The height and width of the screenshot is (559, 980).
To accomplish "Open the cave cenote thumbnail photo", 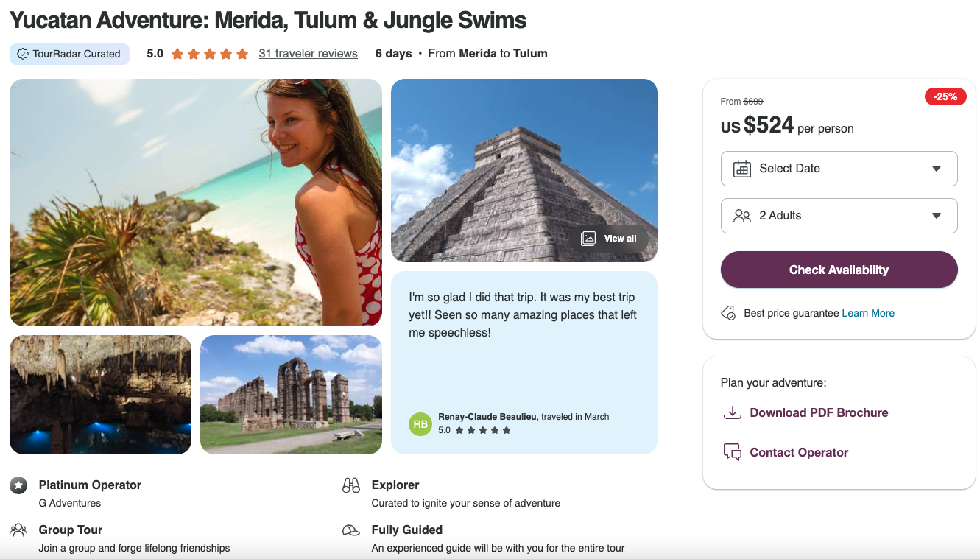I will click(100, 395).
